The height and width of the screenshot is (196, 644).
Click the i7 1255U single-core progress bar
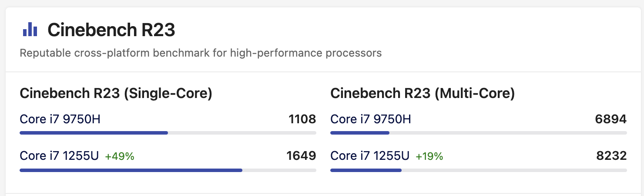[168, 170]
